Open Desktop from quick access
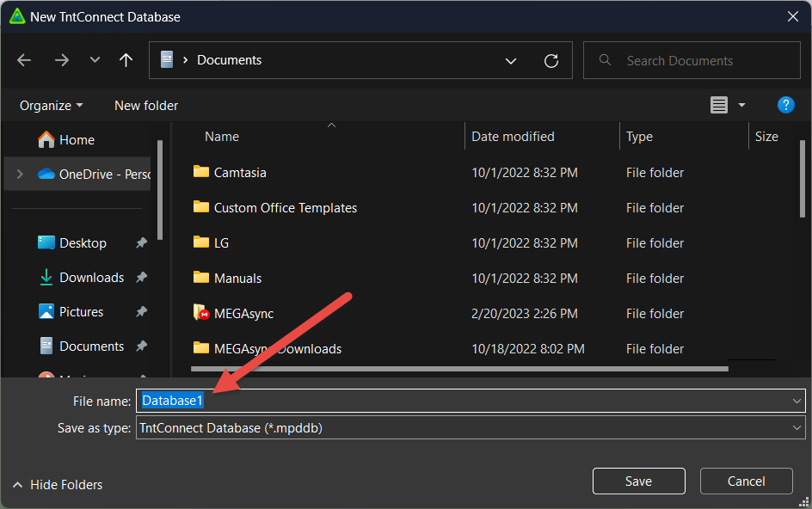812x509 pixels. click(83, 242)
